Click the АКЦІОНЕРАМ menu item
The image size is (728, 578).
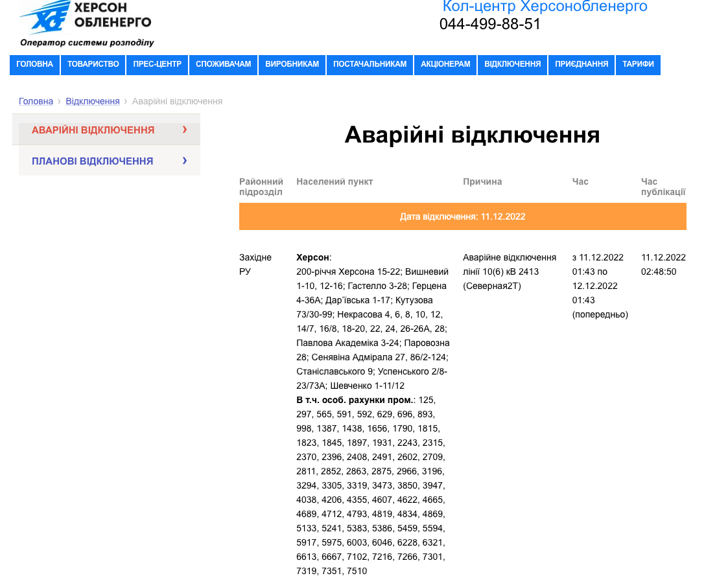445,65
